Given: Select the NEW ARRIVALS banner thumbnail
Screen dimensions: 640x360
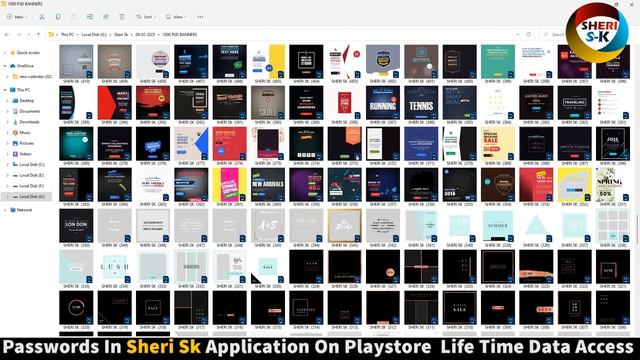Looking at the screenshot, I should (x=268, y=185).
